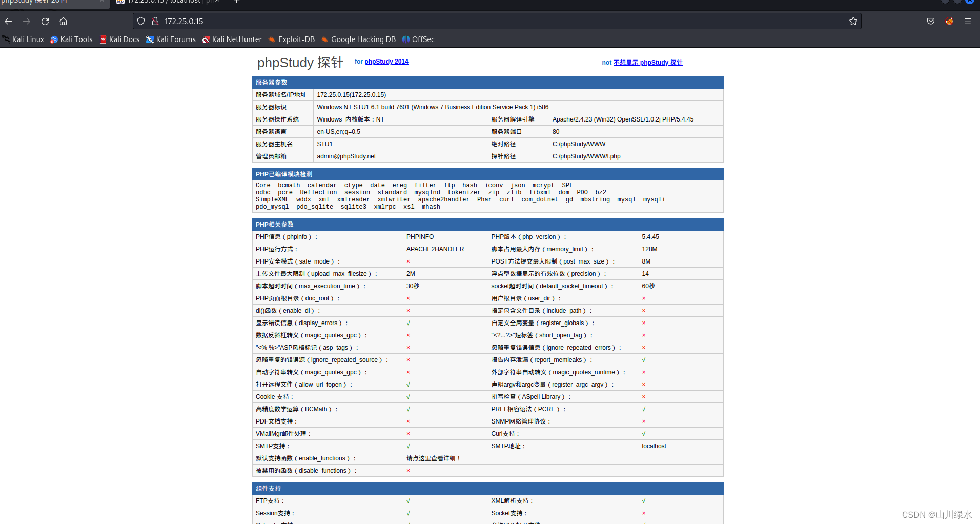This screenshot has height=524, width=980.
Task: Click the server hostname value STU1
Action: tap(324, 144)
